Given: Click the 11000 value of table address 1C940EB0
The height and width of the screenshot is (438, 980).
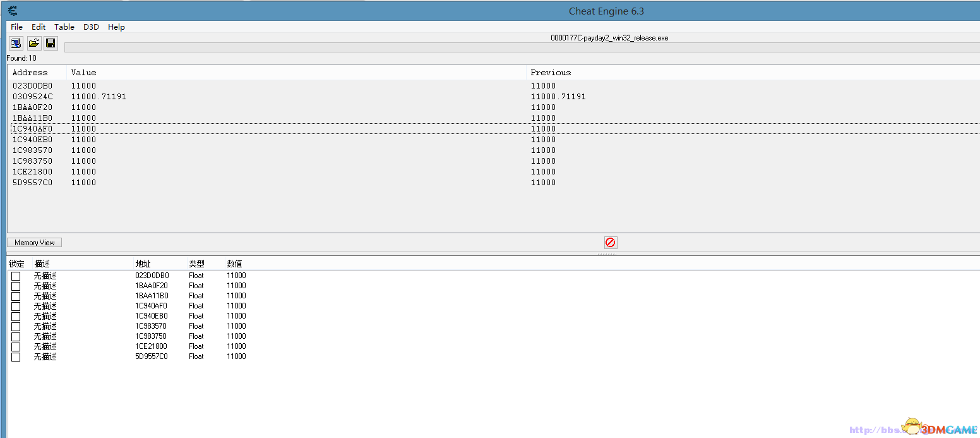Looking at the screenshot, I should click(x=236, y=316).
